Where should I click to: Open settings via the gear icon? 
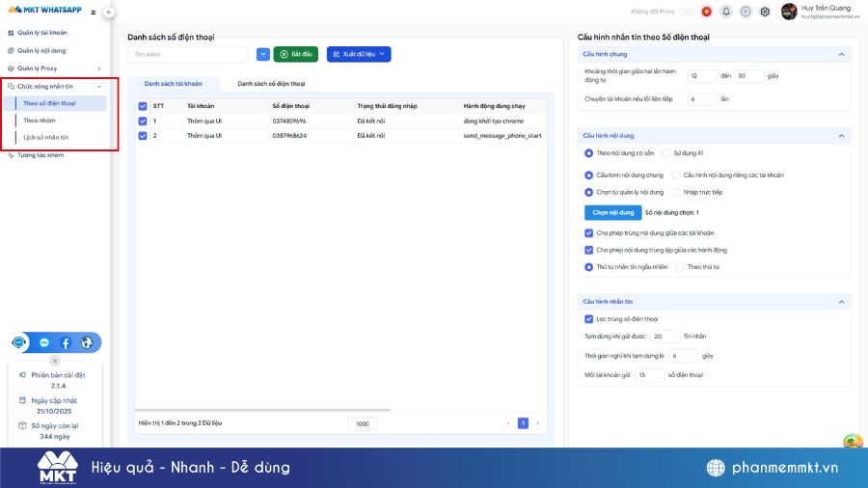point(765,12)
